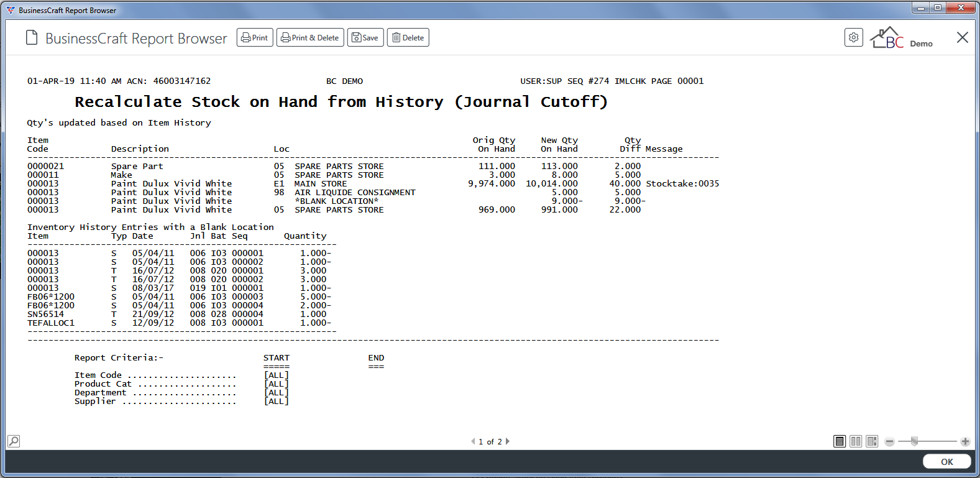Zoom out with minus icon
The height and width of the screenshot is (478, 980).
click(889, 441)
